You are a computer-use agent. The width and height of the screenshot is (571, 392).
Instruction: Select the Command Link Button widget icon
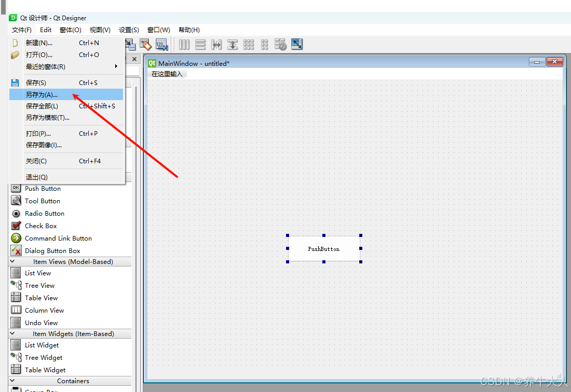tap(16, 238)
